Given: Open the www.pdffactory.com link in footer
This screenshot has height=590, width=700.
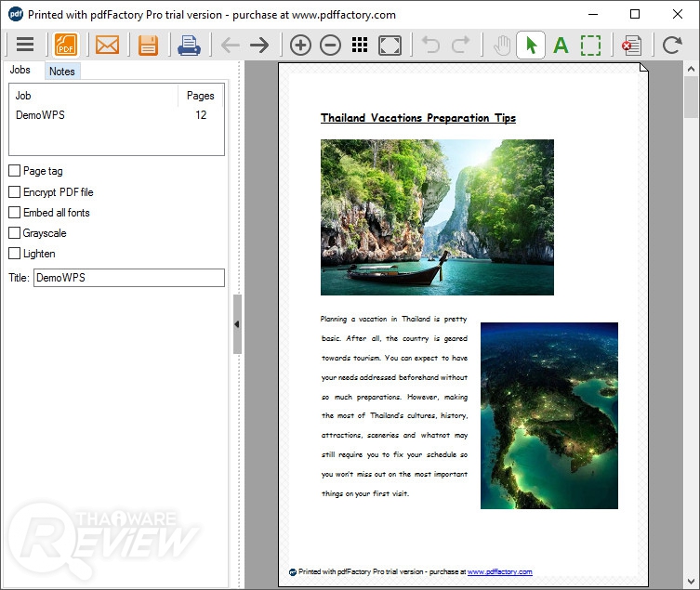Looking at the screenshot, I should pyautogui.click(x=499, y=571).
